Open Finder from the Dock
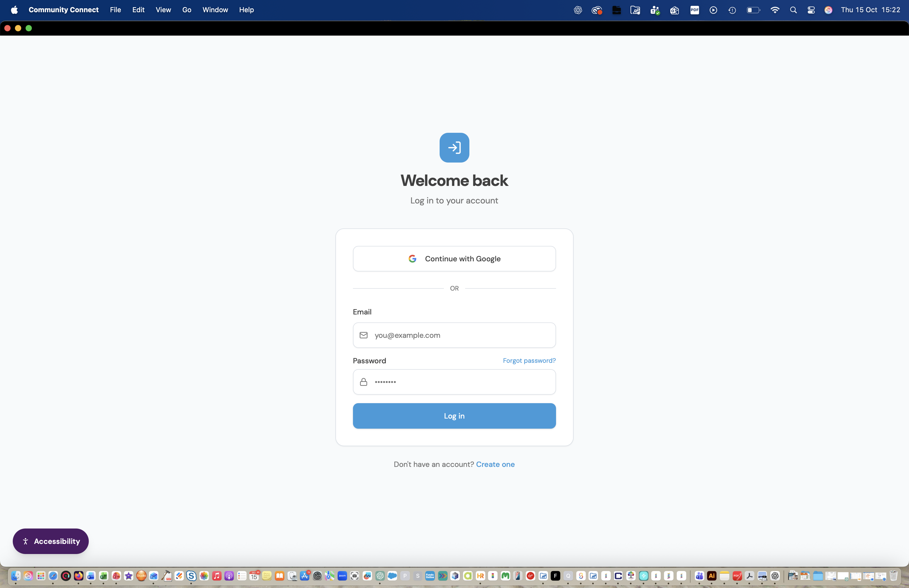 tap(16, 576)
